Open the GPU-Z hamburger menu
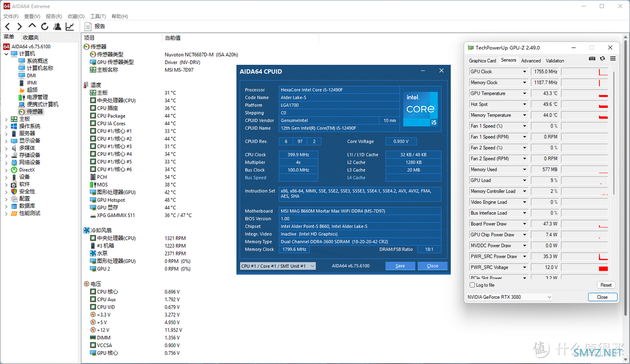630x364 pixels. 612,59
